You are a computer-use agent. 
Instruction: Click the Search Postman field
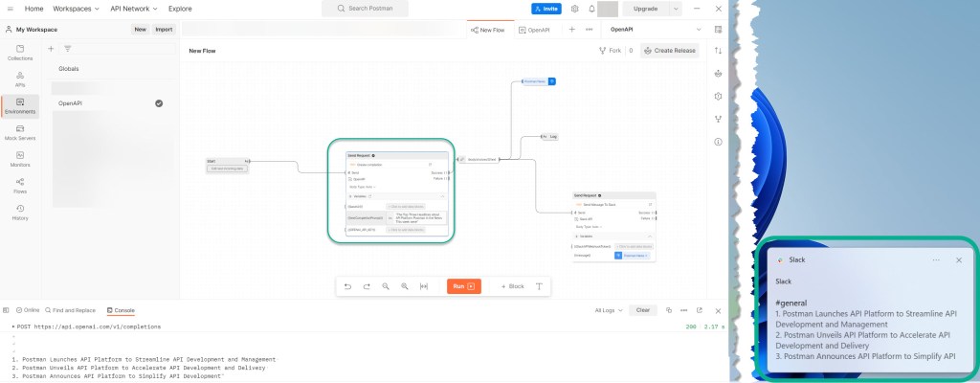[x=376, y=9]
